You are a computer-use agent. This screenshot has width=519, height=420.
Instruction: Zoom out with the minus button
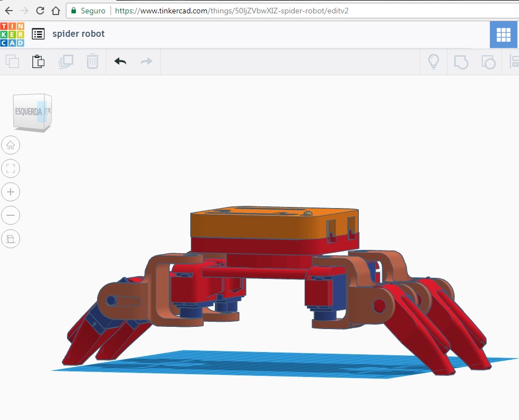(11, 215)
